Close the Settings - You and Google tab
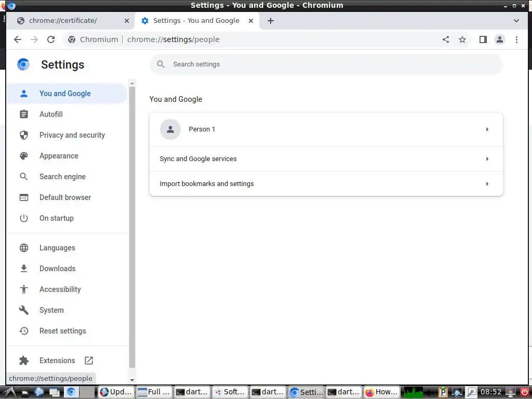532x399 pixels. 251,21
